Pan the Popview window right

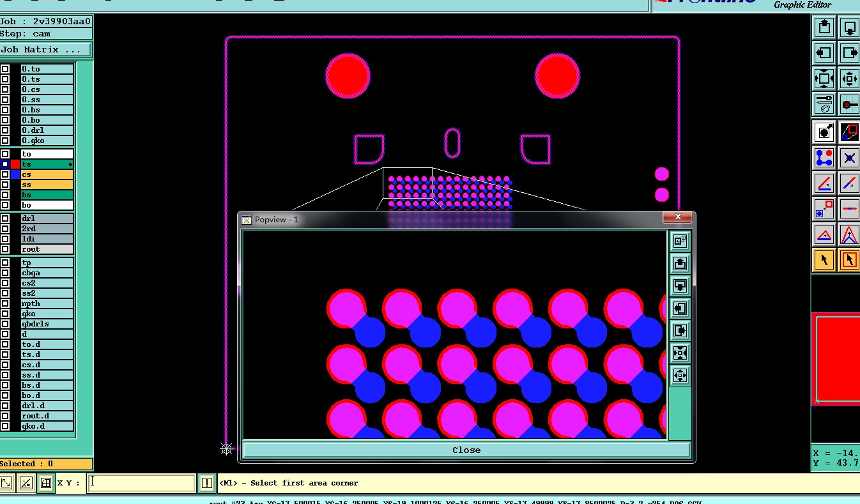(x=680, y=330)
